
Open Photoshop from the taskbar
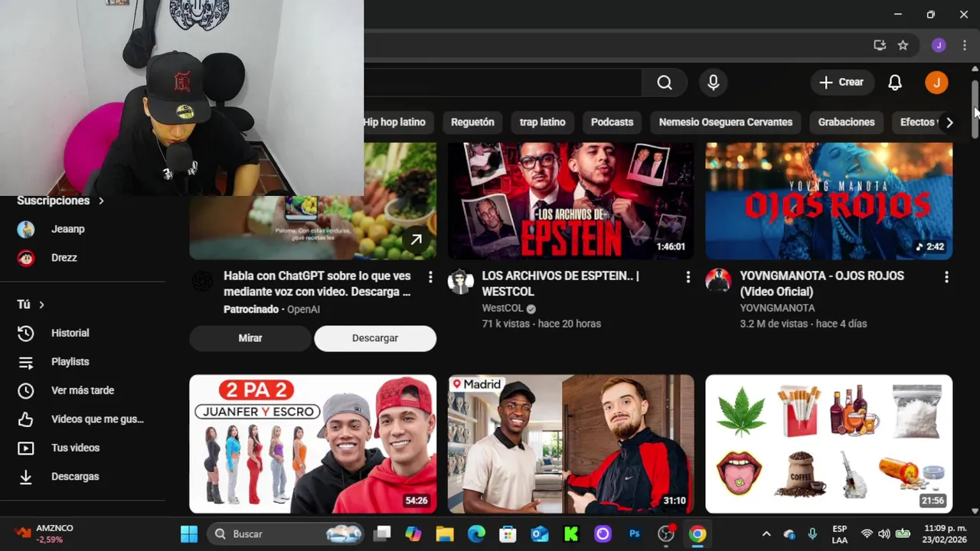click(x=635, y=534)
